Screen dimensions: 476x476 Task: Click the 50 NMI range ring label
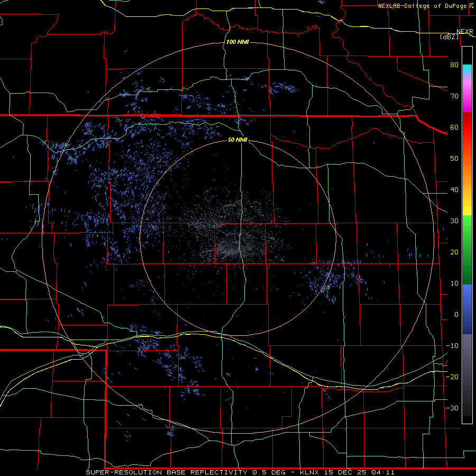237,140
